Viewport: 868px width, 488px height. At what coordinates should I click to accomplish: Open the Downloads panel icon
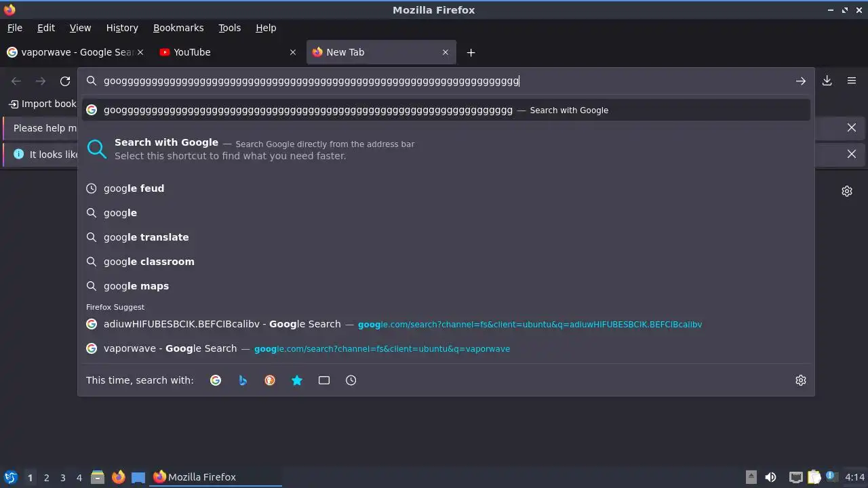click(827, 81)
